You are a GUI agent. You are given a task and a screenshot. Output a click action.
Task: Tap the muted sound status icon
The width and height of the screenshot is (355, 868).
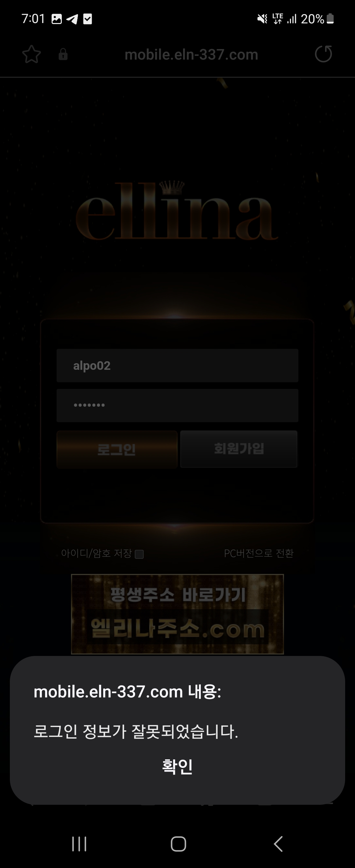tap(262, 19)
